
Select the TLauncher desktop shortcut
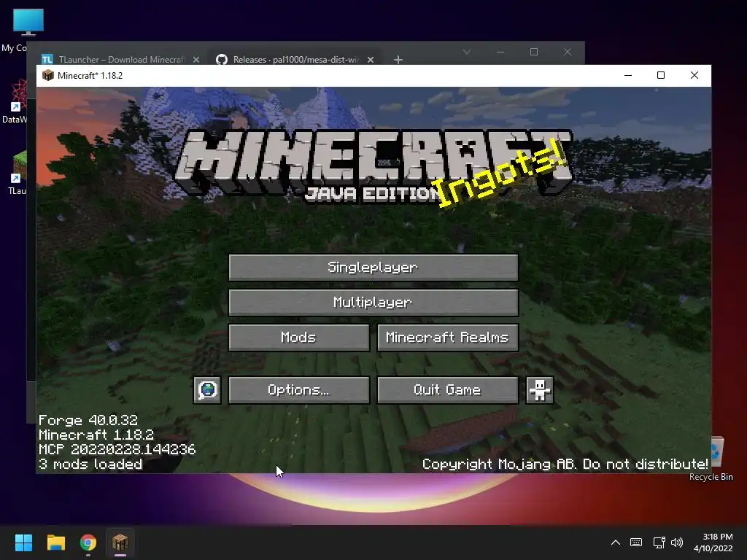[x=17, y=172]
